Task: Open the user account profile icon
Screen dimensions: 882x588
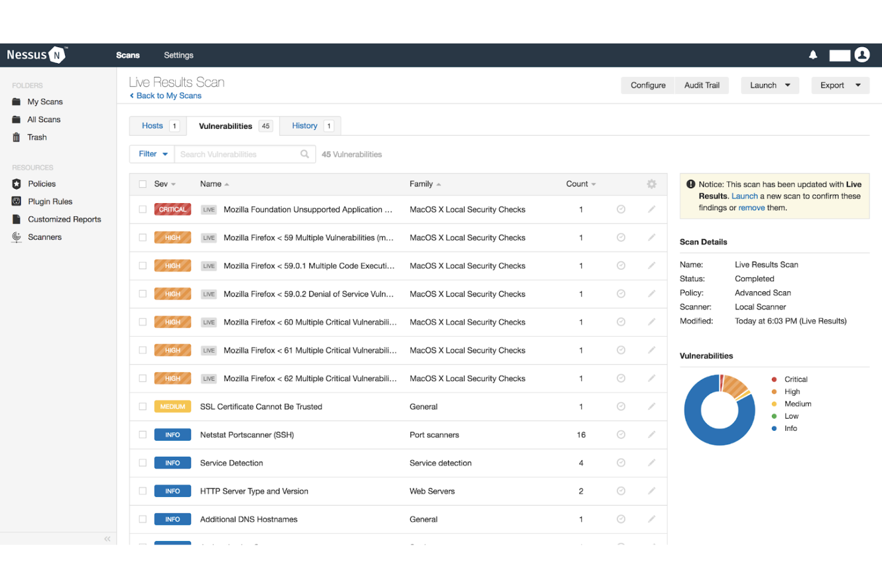Action: point(862,55)
